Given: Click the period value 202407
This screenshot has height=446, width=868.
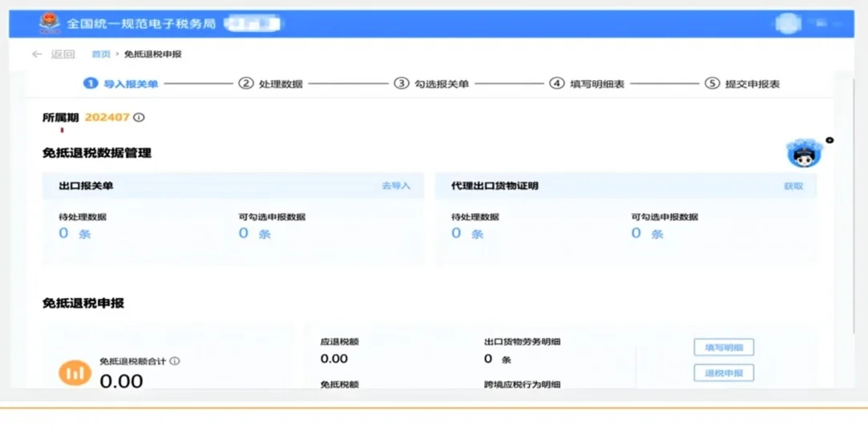Looking at the screenshot, I should [107, 118].
